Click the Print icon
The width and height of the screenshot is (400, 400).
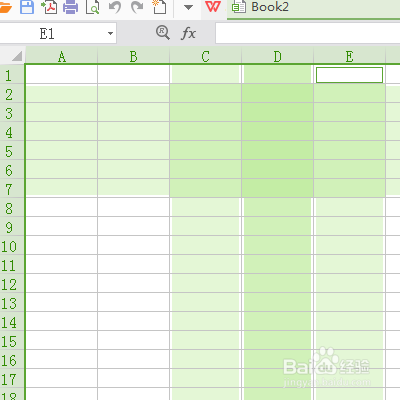coord(70,7)
